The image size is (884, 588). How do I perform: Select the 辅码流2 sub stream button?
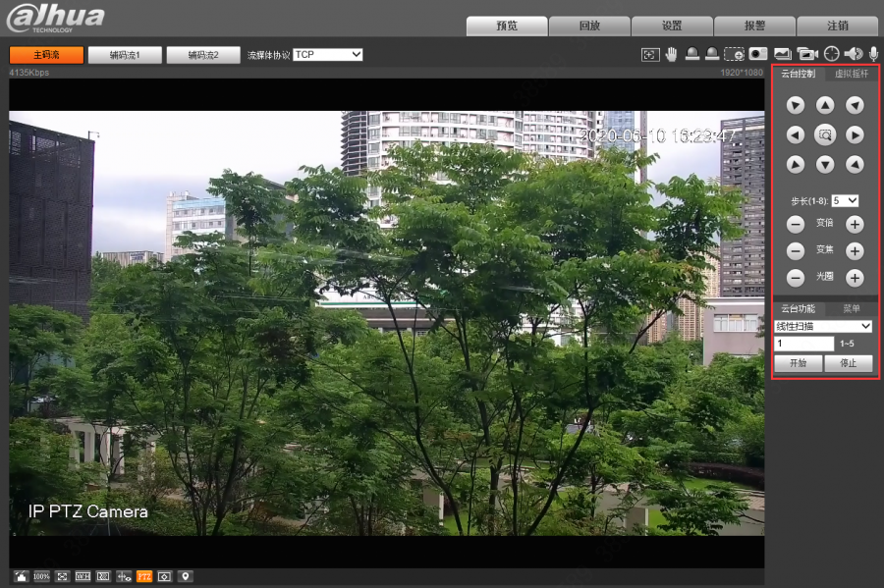pyautogui.click(x=203, y=55)
